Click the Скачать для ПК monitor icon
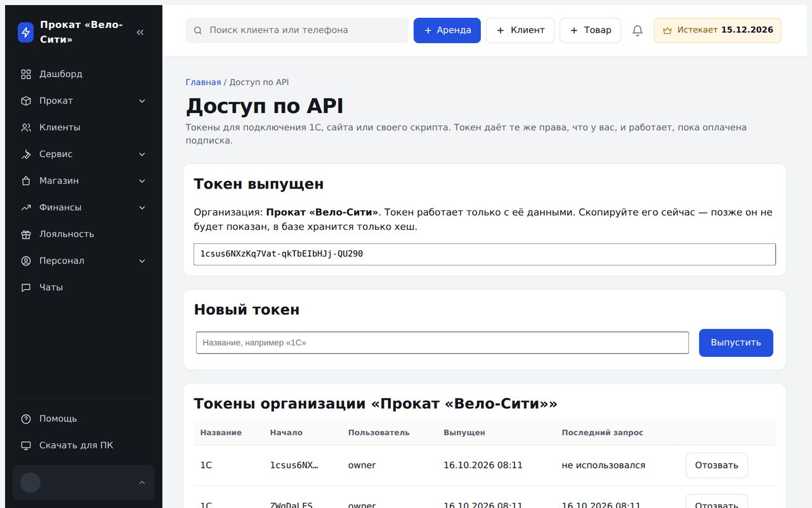 (26, 446)
